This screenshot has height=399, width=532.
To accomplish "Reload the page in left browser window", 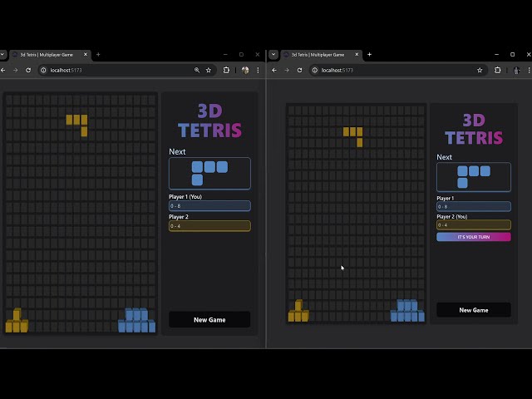I will click(x=28, y=70).
